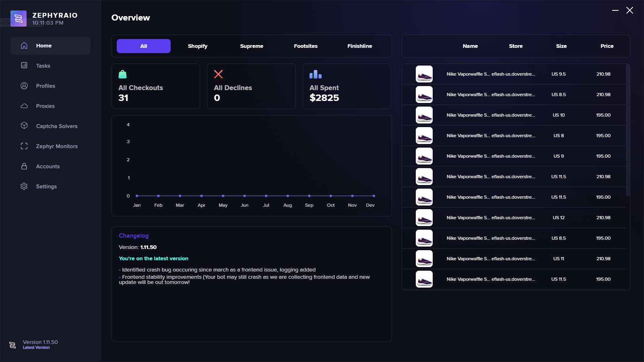Viewport: 644px width, 362px height.
Task: Select the All filter tab
Action: click(144, 46)
